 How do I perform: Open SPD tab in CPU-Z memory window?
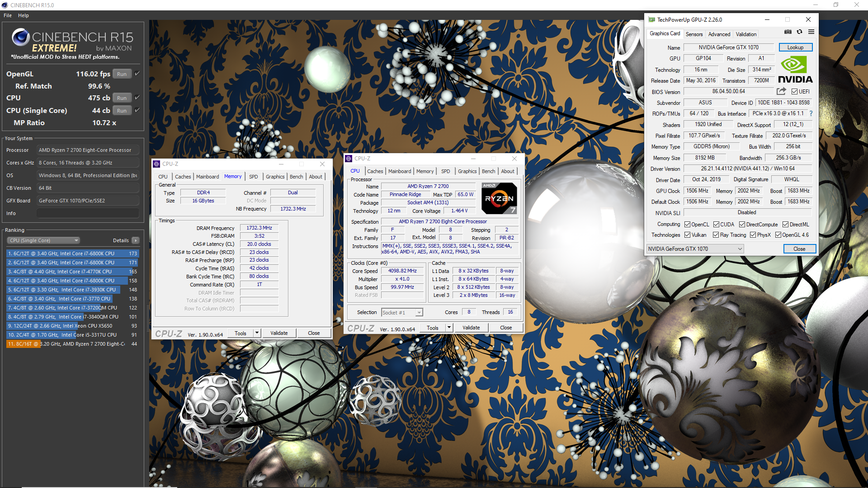254,177
